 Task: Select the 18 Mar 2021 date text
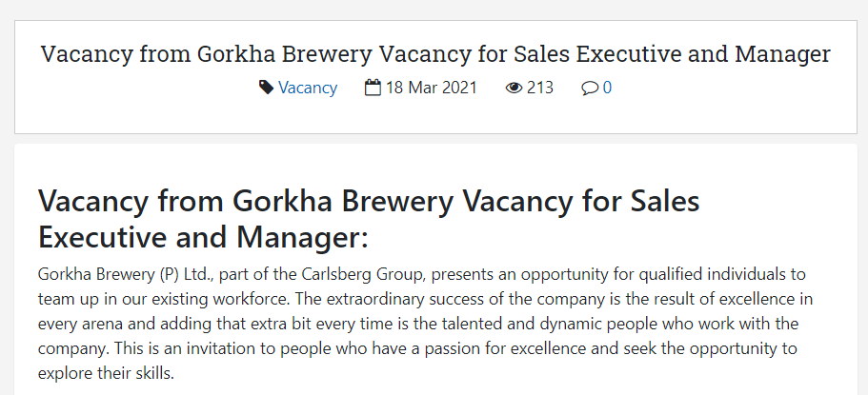click(431, 88)
